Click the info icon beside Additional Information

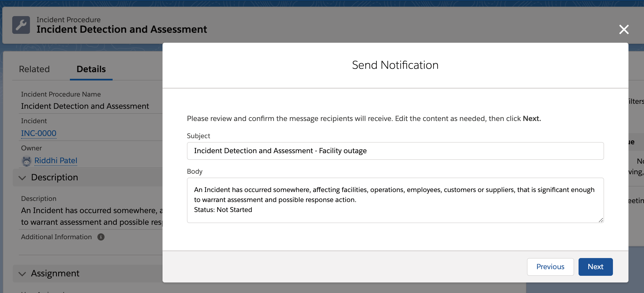pos(101,237)
